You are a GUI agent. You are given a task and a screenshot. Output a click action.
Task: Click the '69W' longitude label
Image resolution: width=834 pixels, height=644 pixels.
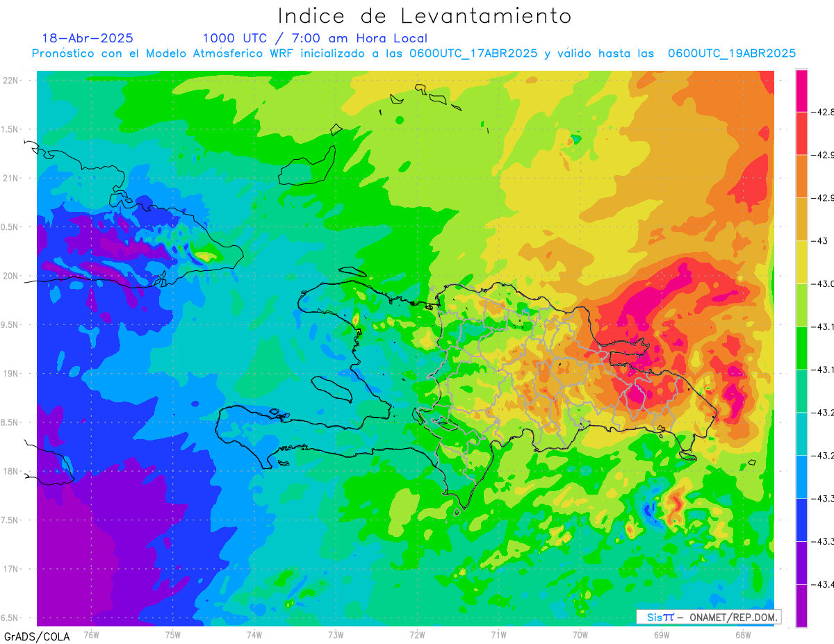662,634
